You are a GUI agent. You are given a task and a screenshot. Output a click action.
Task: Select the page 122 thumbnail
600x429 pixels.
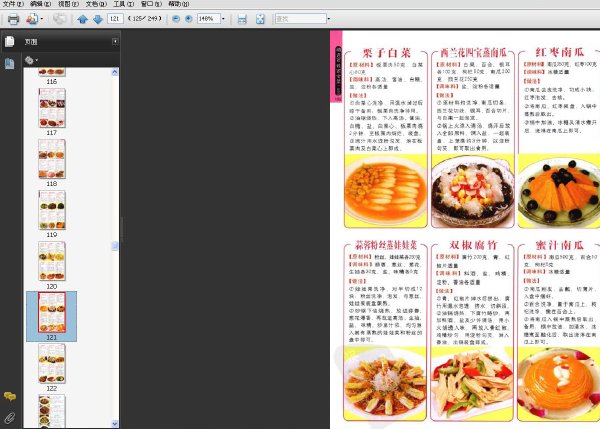point(52,364)
